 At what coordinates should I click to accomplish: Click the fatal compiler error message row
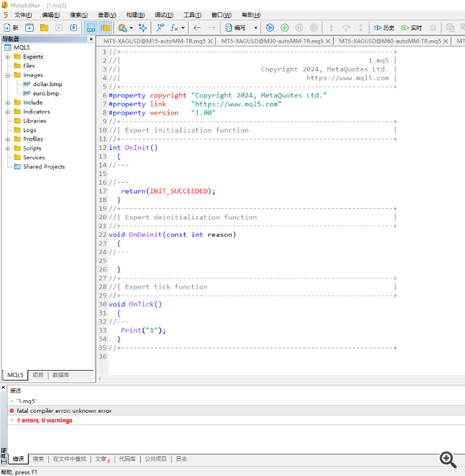click(x=236, y=411)
